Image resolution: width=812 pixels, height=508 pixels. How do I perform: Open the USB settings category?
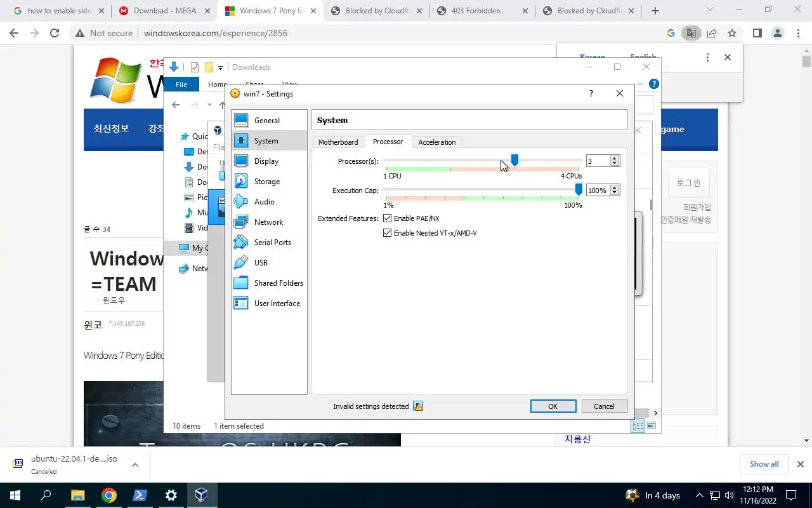pos(269,263)
